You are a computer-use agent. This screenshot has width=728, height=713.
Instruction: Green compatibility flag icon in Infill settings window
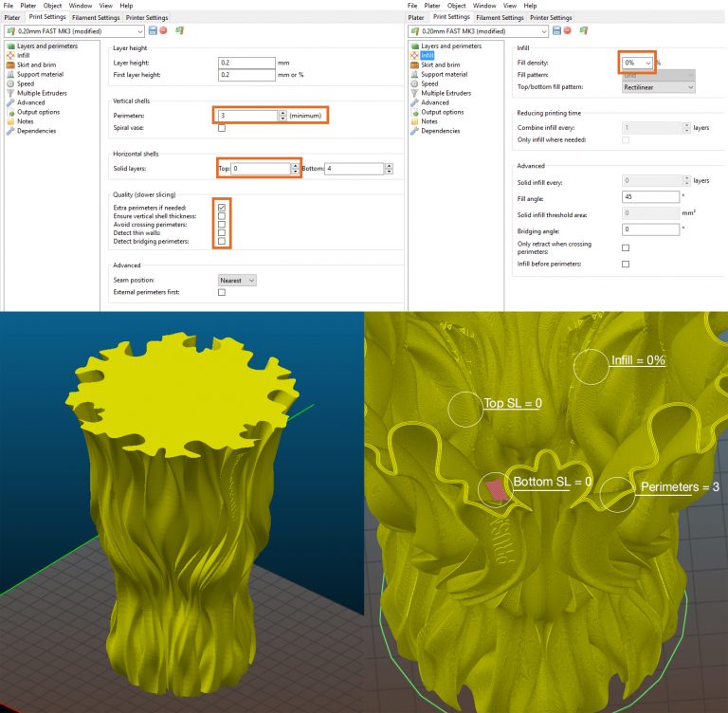click(584, 30)
